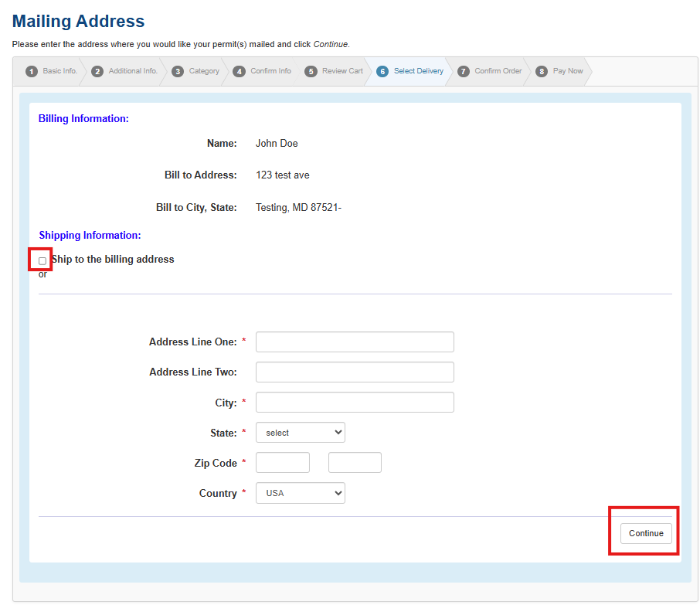Image resolution: width=700 pixels, height=605 pixels.
Task: Click into the City text field
Action: click(355, 403)
